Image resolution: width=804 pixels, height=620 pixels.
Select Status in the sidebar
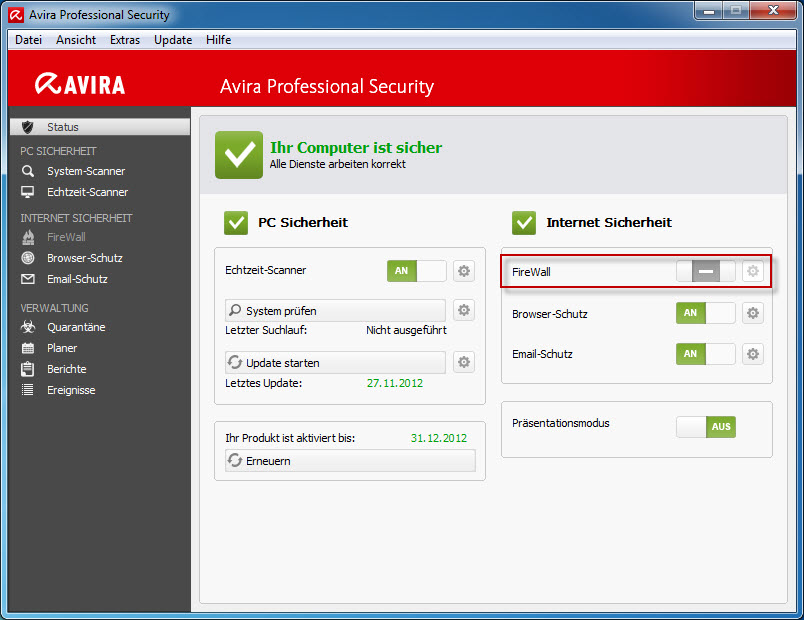coord(100,127)
